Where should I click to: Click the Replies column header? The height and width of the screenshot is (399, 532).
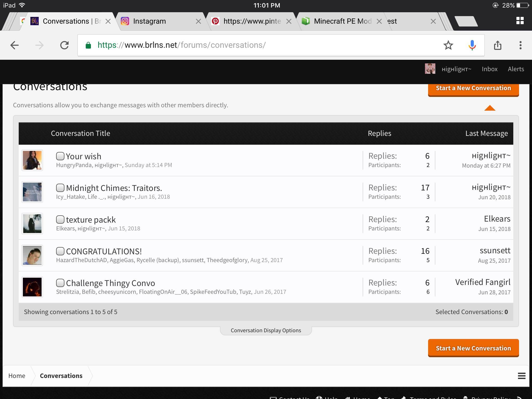pos(380,133)
